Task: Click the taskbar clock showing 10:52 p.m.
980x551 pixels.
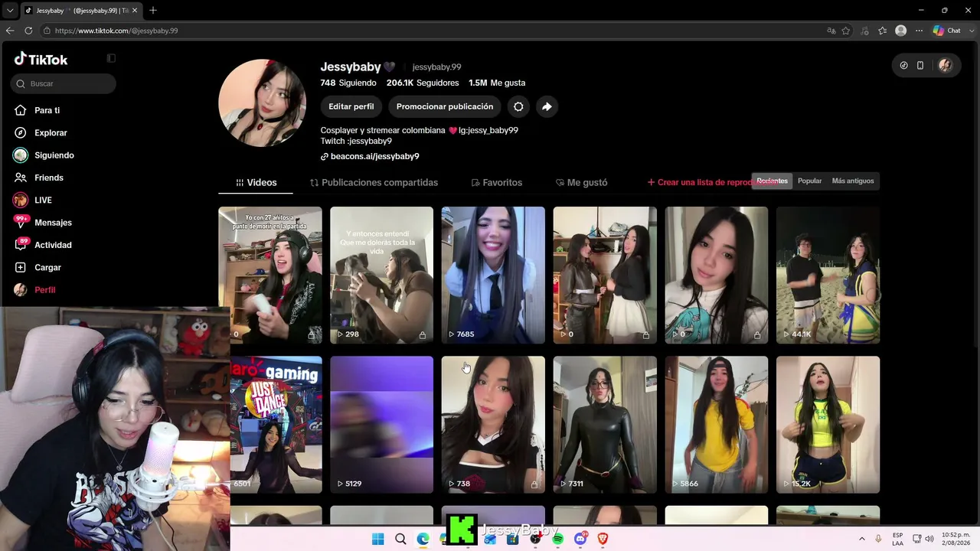Action: pos(955,539)
